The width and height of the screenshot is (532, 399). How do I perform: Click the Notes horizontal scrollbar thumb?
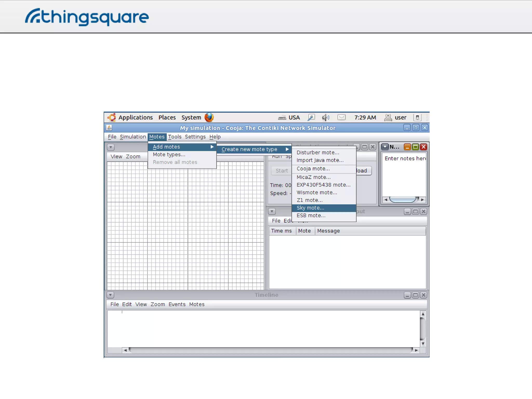tap(403, 199)
